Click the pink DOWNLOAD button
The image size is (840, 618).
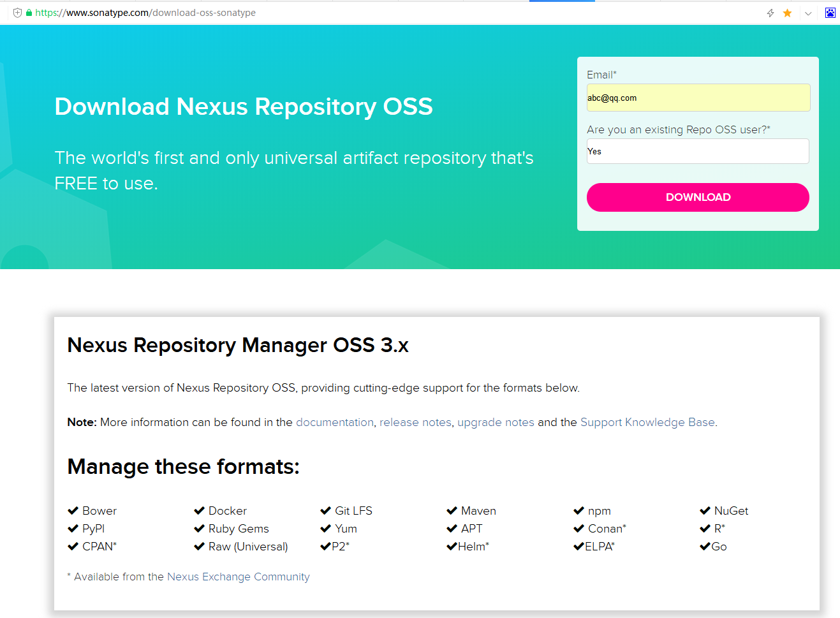pyautogui.click(x=698, y=197)
